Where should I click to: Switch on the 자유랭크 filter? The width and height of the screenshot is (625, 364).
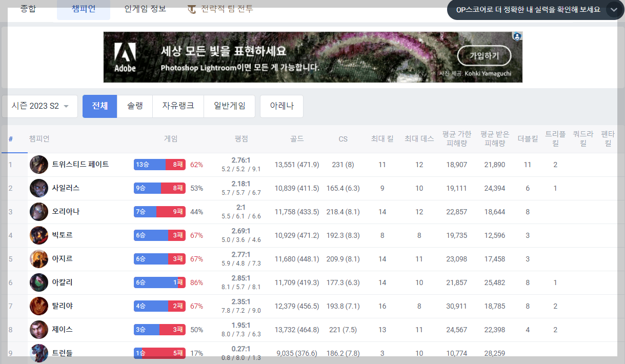(178, 106)
